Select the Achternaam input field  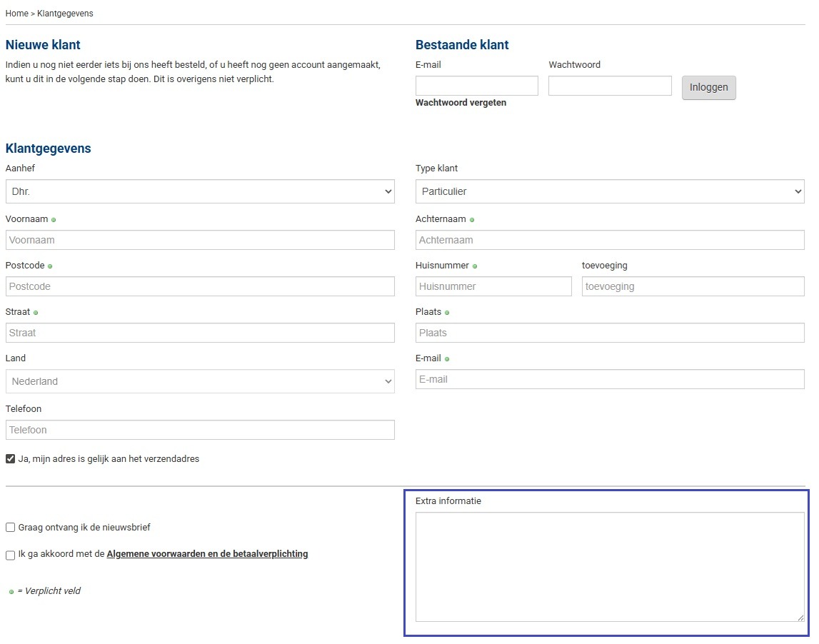pos(610,240)
